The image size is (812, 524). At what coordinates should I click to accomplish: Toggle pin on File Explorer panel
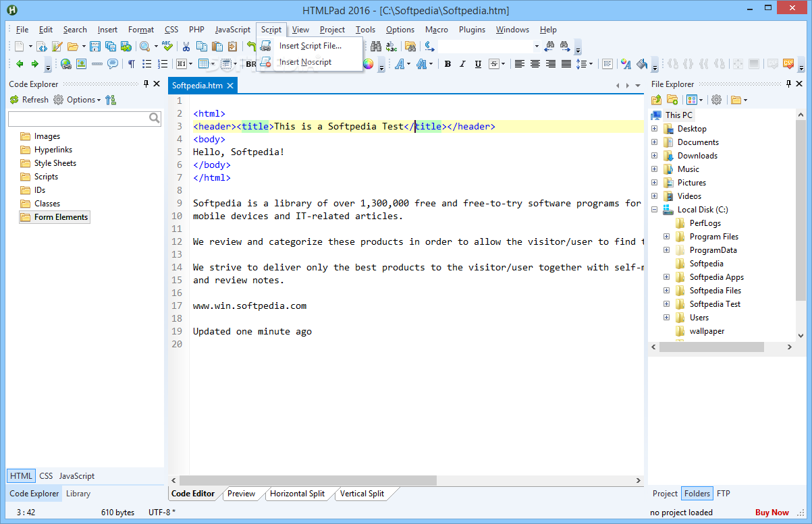pyautogui.click(x=787, y=84)
